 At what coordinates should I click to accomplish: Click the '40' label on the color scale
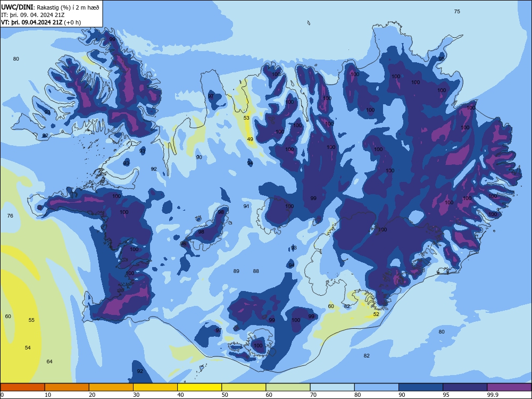180,395
